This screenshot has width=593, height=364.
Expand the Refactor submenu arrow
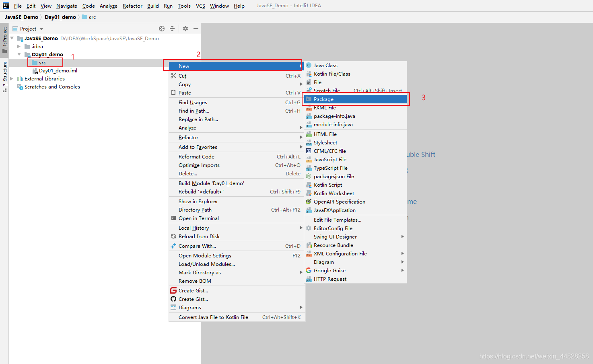click(x=301, y=137)
